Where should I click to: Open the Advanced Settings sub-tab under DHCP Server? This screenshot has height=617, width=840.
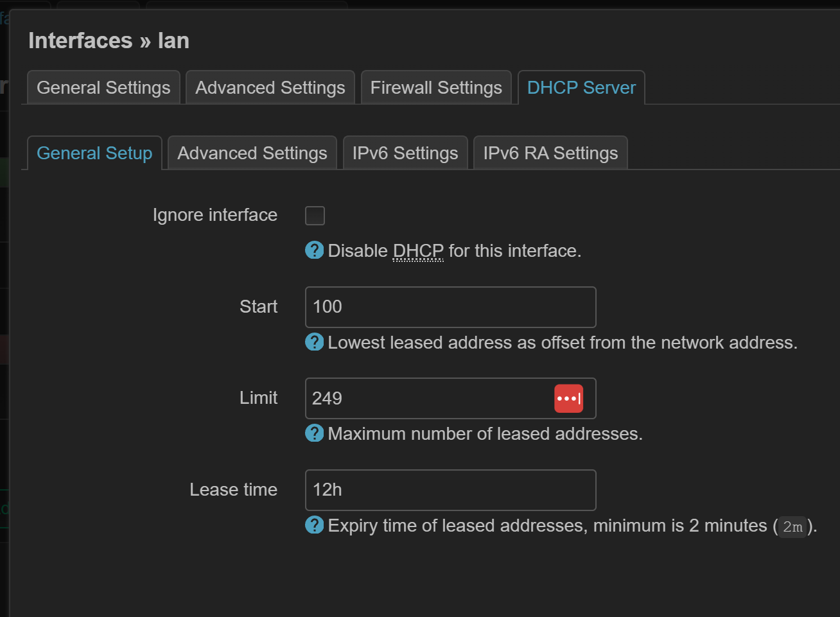[x=252, y=153]
